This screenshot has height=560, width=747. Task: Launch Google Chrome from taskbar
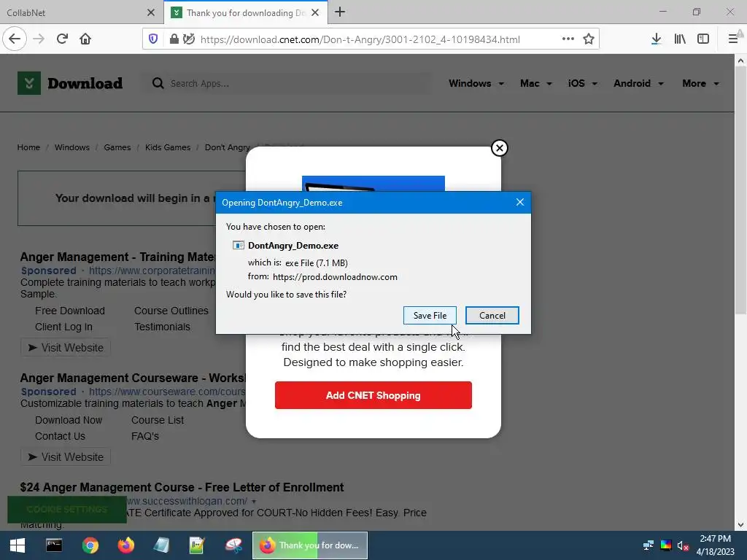coord(90,545)
